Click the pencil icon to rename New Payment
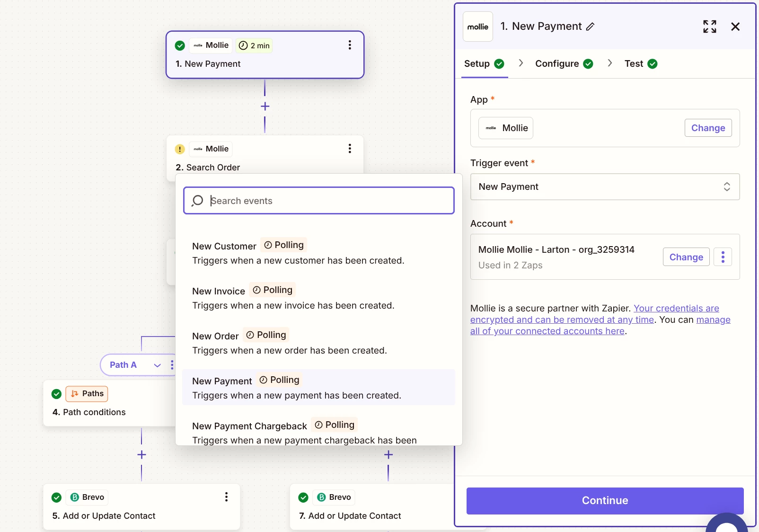This screenshot has width=759, height=532. pos(590,27)
